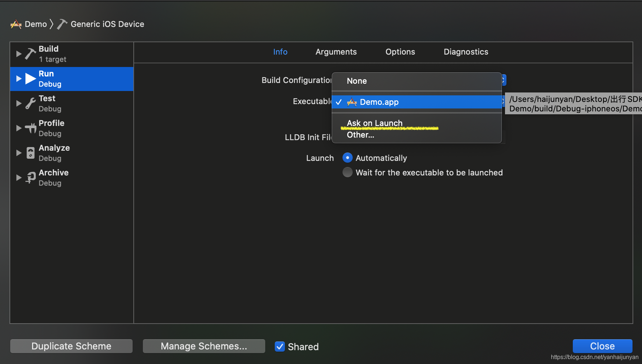The image size is (642, 364).
Task: Click the LLDB Init File label
Action: click(308, 138)
